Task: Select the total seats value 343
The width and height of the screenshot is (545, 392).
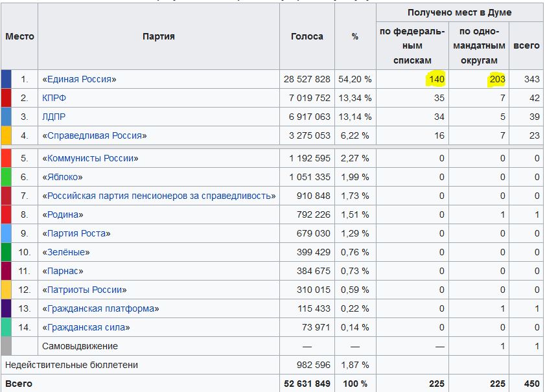Action: pyautogui.click(x=532, y=79)
